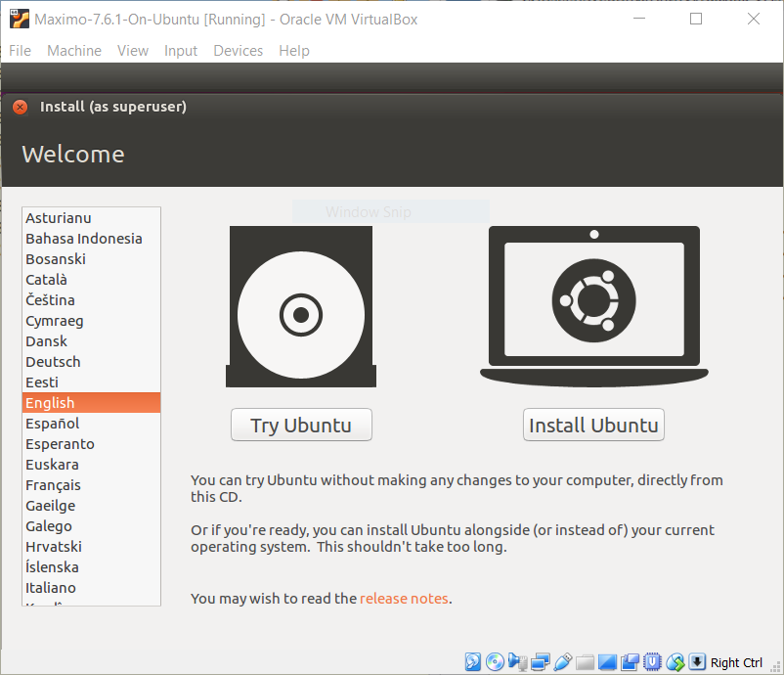Click the USB devices status icon
This screenshot has height=675, width=784.
tap(562, 661)
